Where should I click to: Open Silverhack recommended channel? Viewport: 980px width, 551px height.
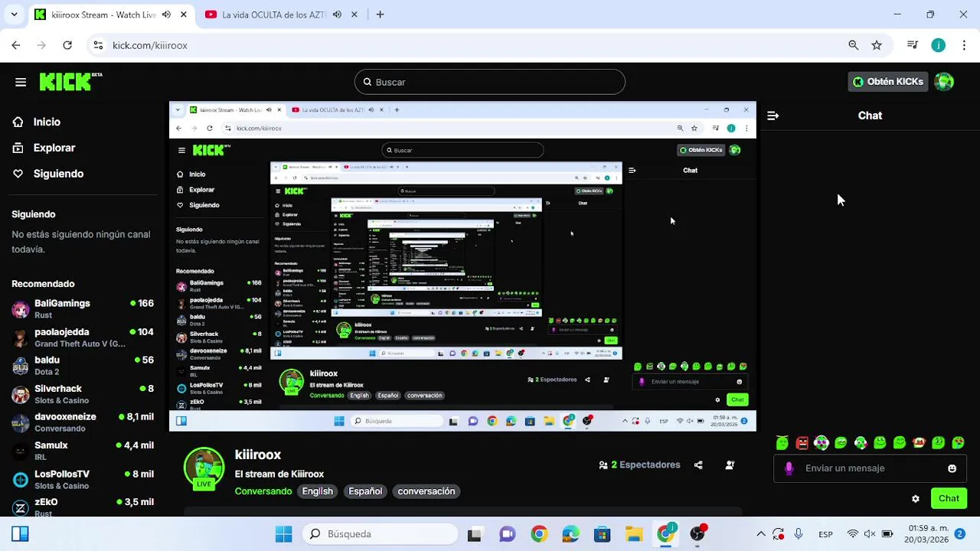(x=83, y=394)
